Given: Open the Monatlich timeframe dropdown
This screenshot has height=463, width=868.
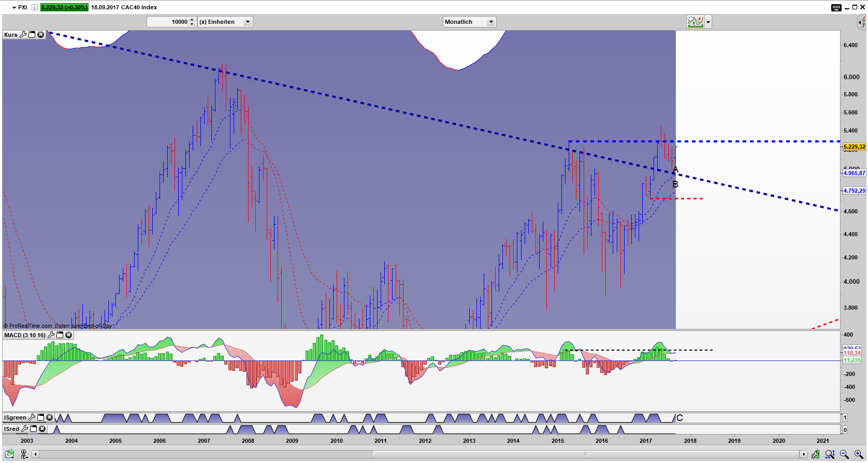Looking at the screenshot, I should pyautogui.click(x=469, y=22).
